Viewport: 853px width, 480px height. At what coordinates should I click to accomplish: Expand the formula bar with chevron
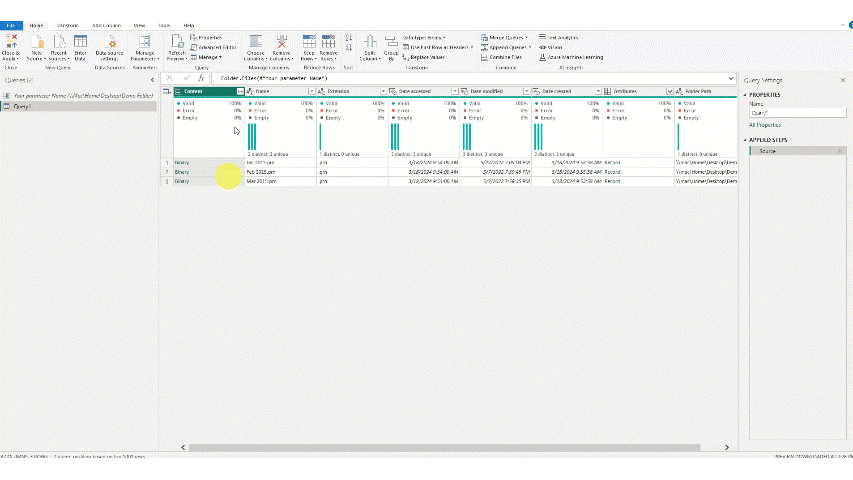732,77
